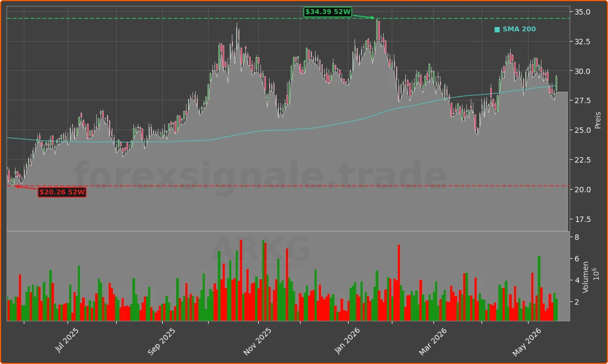Click the SMA 200 legend color square
The image size is (608, 364).
click(x=497, y=30)
